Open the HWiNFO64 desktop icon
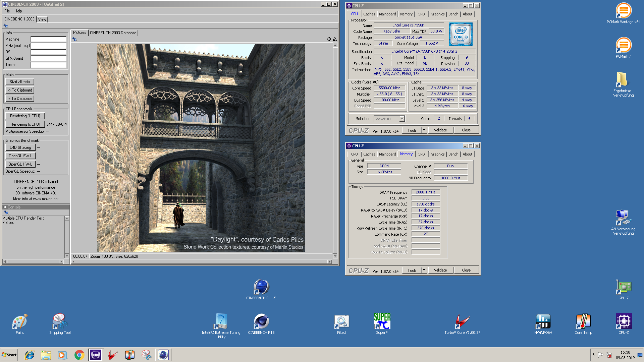 pos(543,324)
